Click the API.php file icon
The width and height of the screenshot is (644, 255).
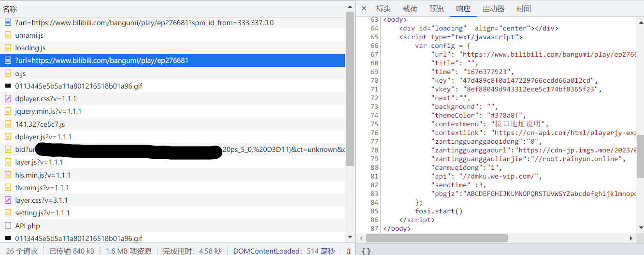point(8,225)
